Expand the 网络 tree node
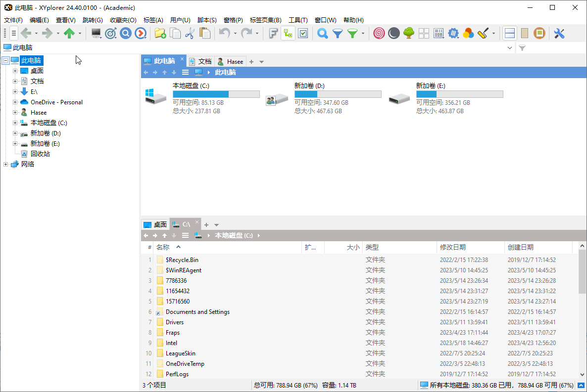 [x=5, y=164]
